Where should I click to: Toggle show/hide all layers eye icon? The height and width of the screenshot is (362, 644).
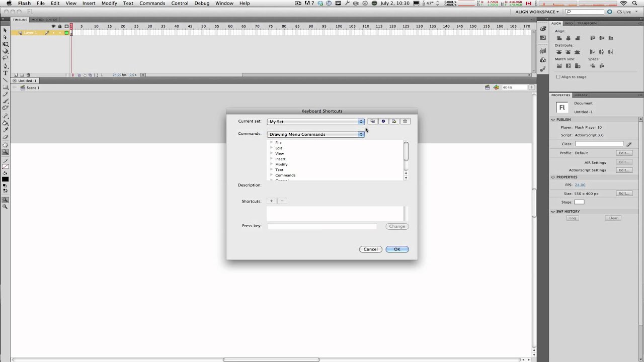click(x=53, y=26)
